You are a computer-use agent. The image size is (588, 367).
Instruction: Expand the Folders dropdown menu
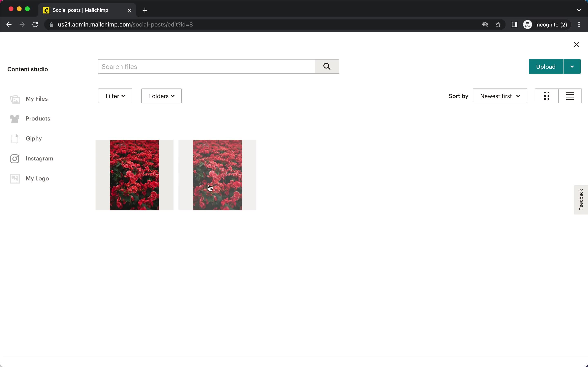pyautogui.click(x=161, y=96)
